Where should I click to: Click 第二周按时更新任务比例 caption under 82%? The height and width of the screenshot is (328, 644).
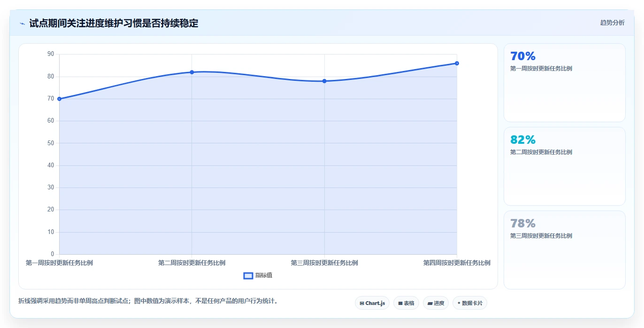(x=541, y=152)
